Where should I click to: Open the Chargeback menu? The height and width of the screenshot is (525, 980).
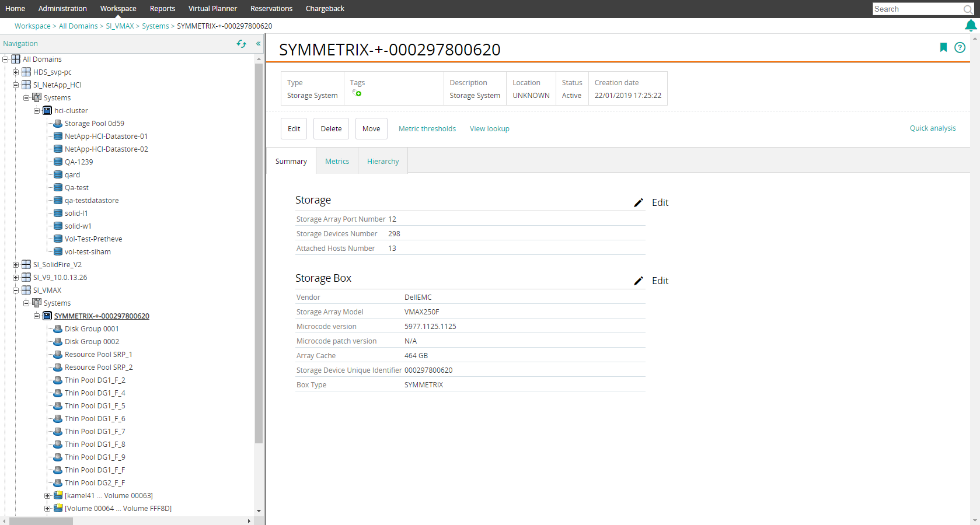pyautogui.click(x=325, y=9)
